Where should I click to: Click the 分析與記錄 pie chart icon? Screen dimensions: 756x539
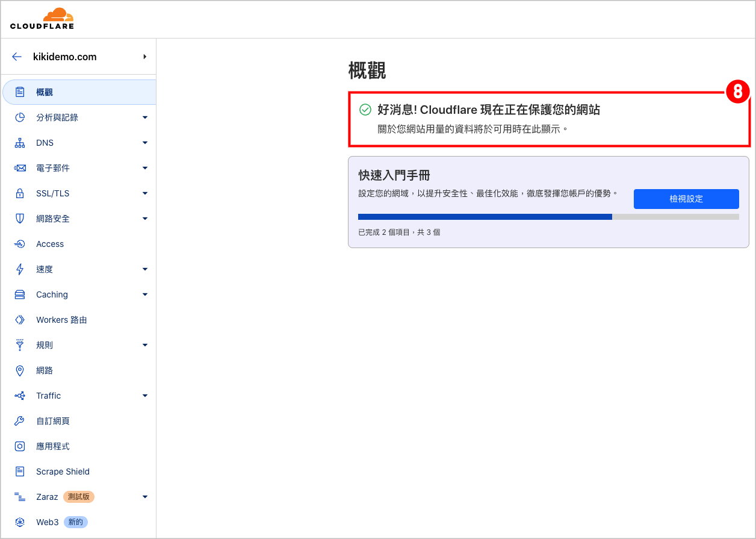20,117
